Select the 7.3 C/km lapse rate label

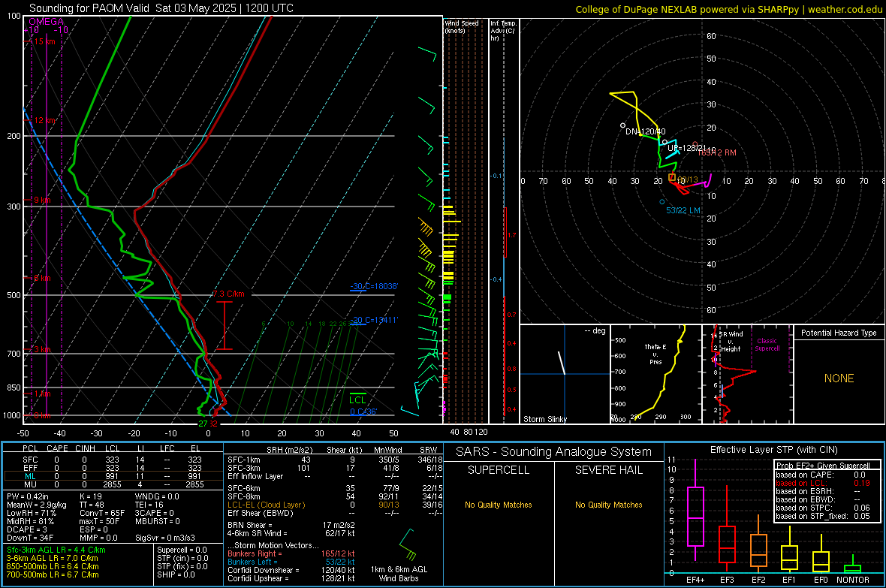click(x=229, y=294)
